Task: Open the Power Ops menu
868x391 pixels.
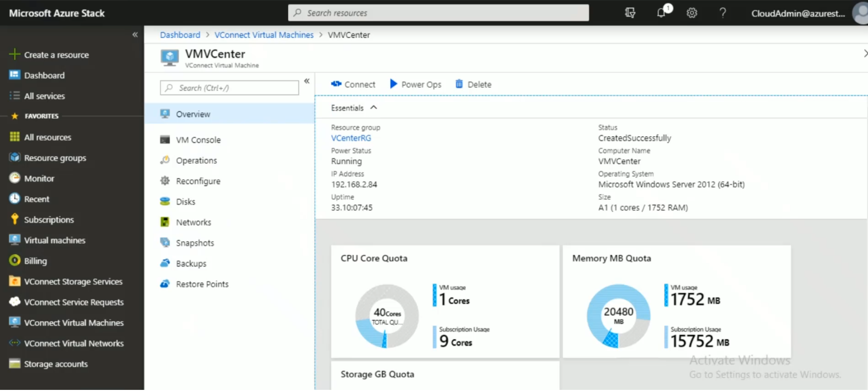Action: tap(415, 84)
